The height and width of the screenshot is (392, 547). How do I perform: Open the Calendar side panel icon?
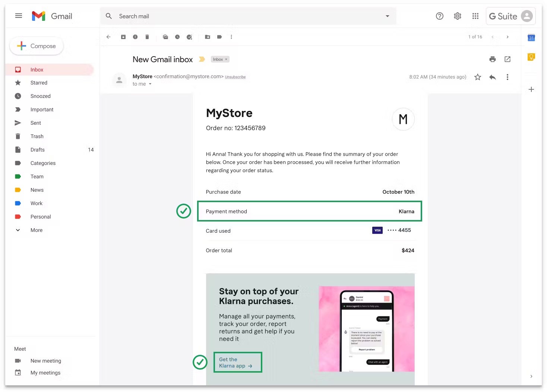click(531, 38)
